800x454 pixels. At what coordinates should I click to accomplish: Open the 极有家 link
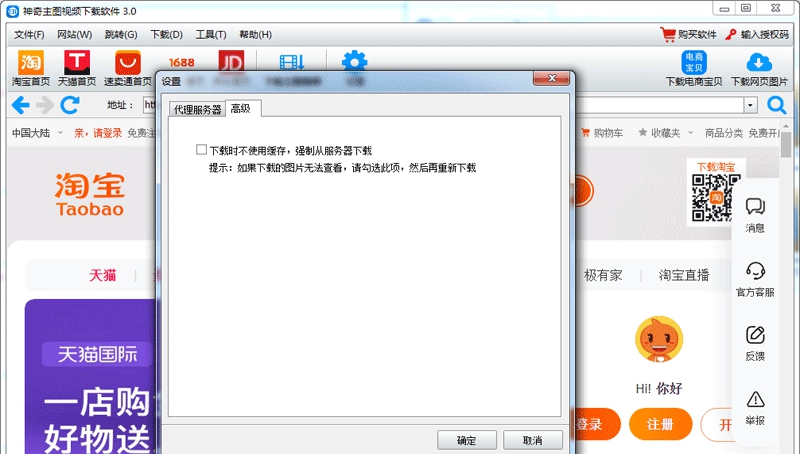pos(603,275)
